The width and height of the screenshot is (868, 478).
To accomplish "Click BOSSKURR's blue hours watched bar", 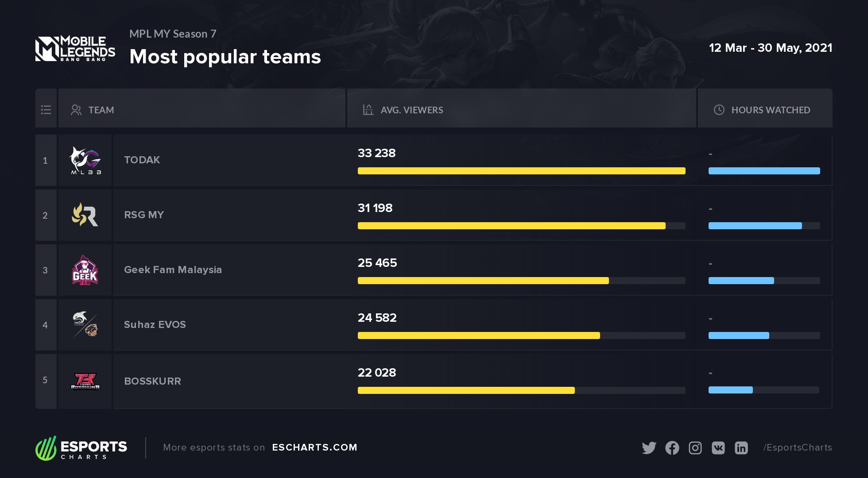I will coord(731,390).
